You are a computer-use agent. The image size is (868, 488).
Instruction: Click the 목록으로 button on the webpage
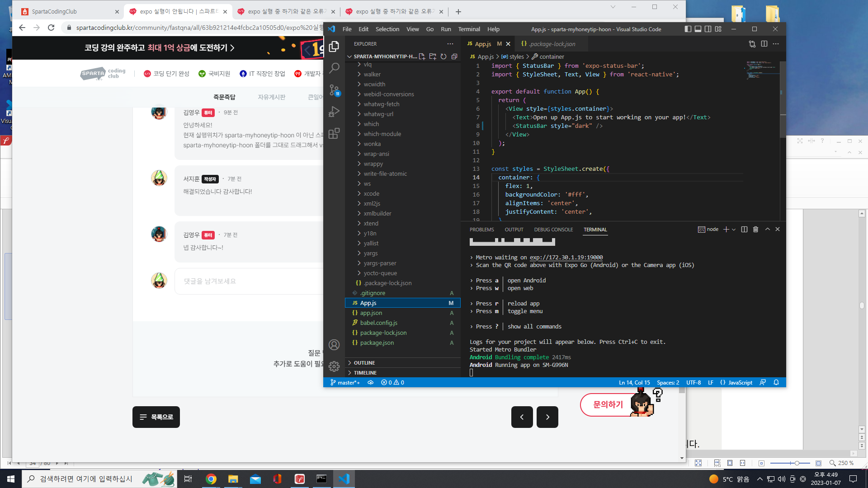[156, 417]
